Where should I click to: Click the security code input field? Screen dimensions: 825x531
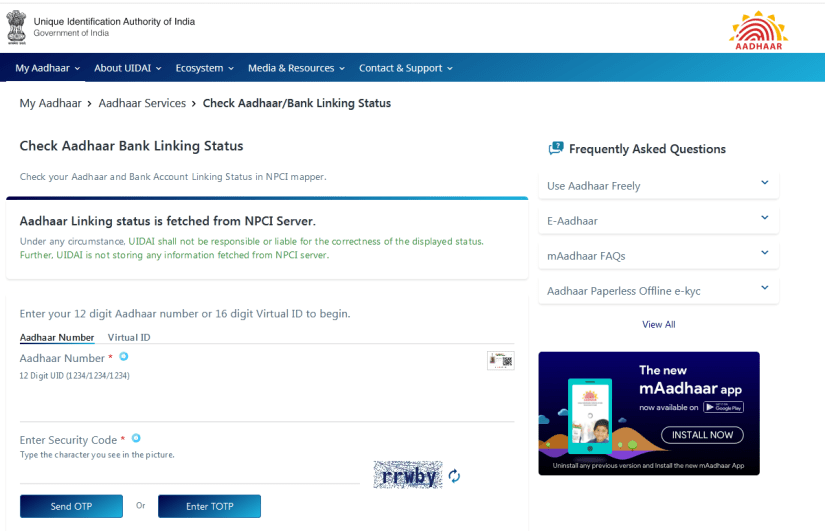[189, 474]
